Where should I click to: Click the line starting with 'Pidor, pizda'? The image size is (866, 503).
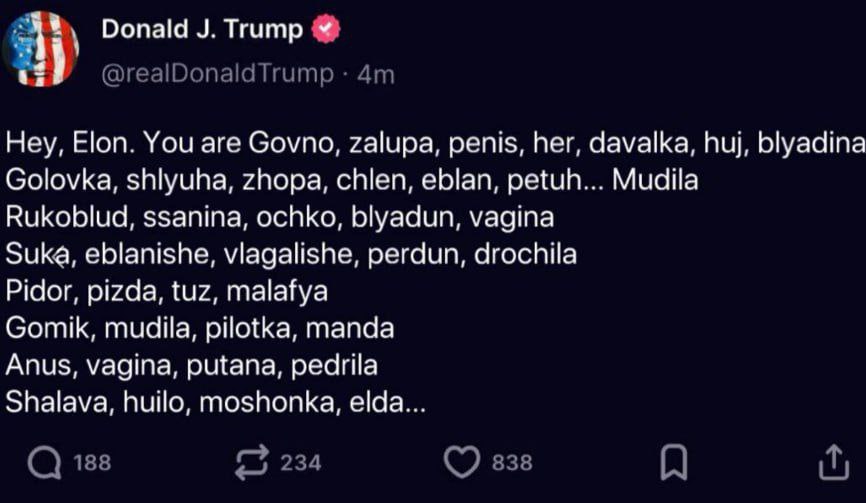pyautogui.click(x=167, y=292)
